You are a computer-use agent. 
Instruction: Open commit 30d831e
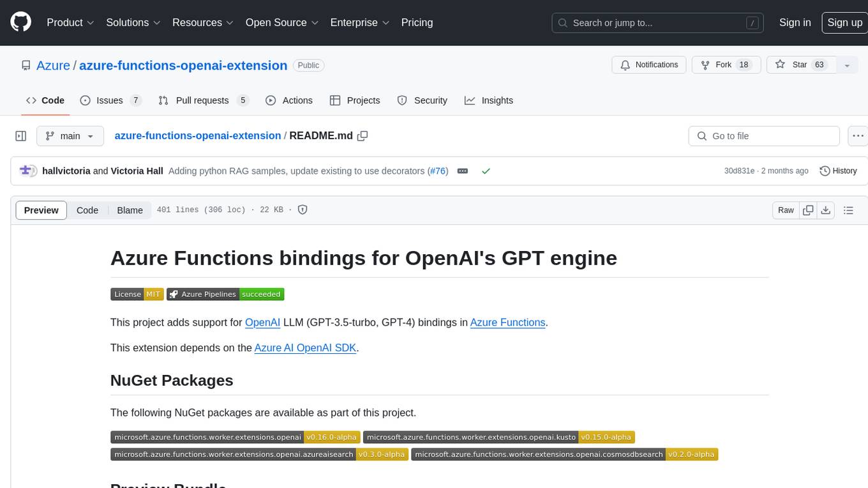pyautogui.click(x=739, y=171)
